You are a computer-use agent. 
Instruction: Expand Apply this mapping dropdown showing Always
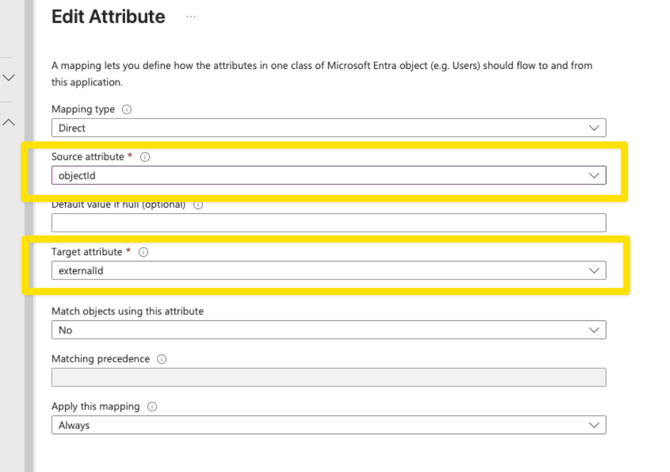tap(328, 425)
